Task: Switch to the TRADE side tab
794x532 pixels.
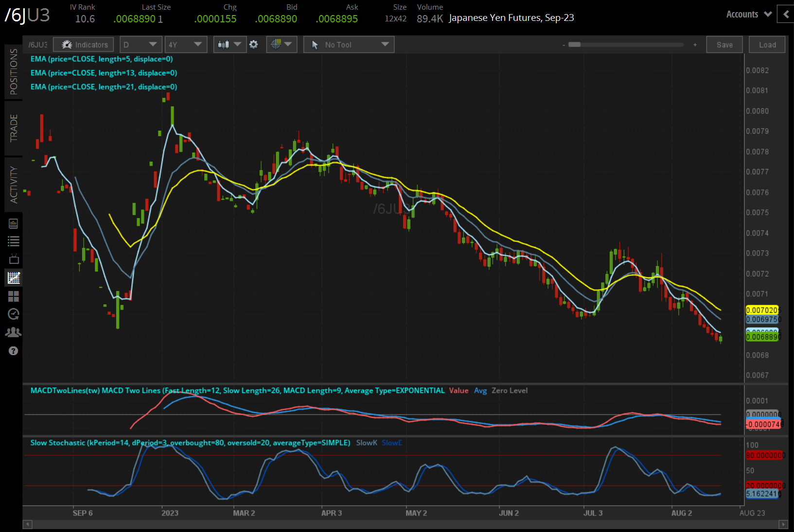Action: coord(14,128)
